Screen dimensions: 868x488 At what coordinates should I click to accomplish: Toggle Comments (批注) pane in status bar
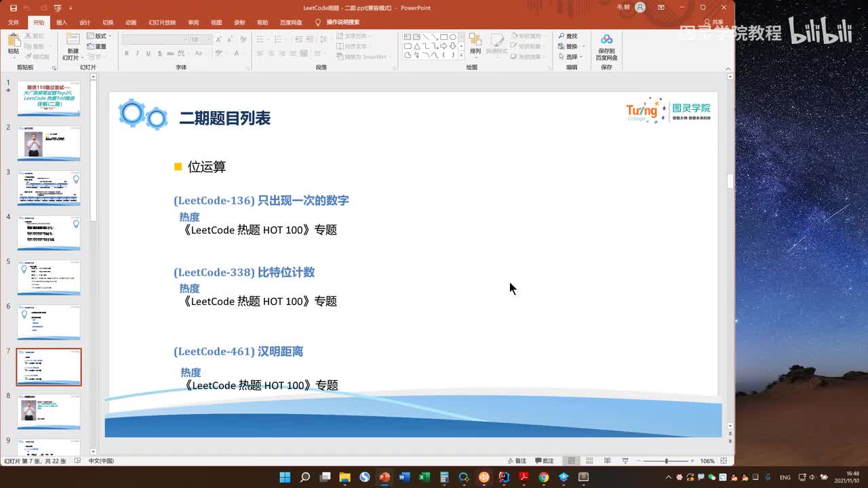pos(545,461)
